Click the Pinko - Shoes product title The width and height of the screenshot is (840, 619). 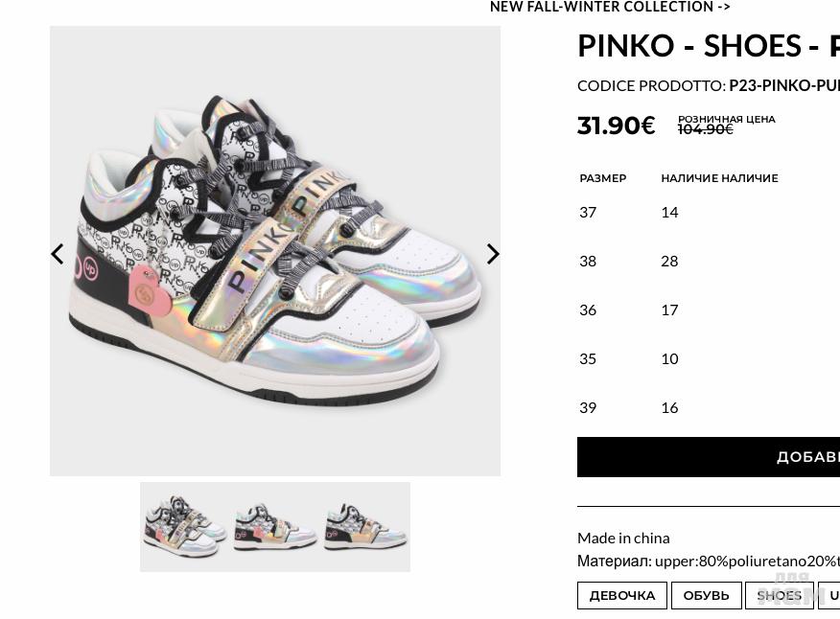(x=709, y=46)
